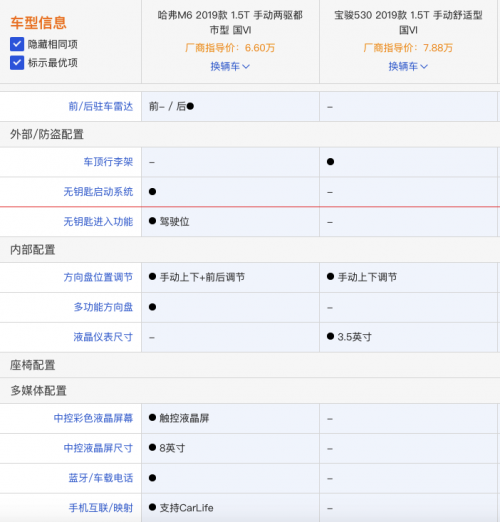Open the 液晶仪表尺寸 spec link
This screenshot has height=522, width=500.
point(103,337)
